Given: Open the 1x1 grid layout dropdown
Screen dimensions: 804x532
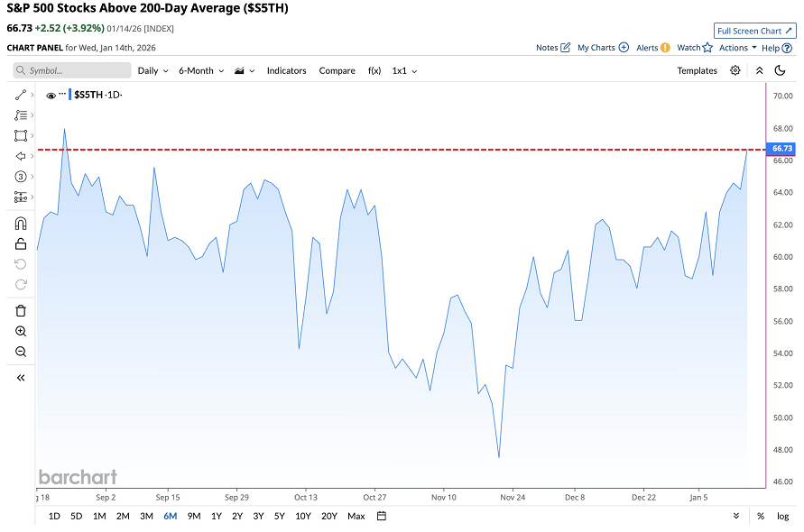Looking at the screenshot, I should coord(404,70).
